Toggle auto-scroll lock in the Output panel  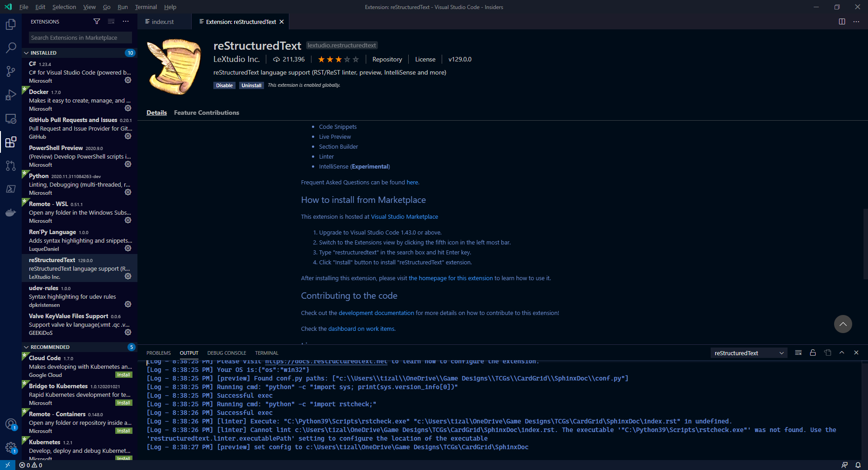813,353
